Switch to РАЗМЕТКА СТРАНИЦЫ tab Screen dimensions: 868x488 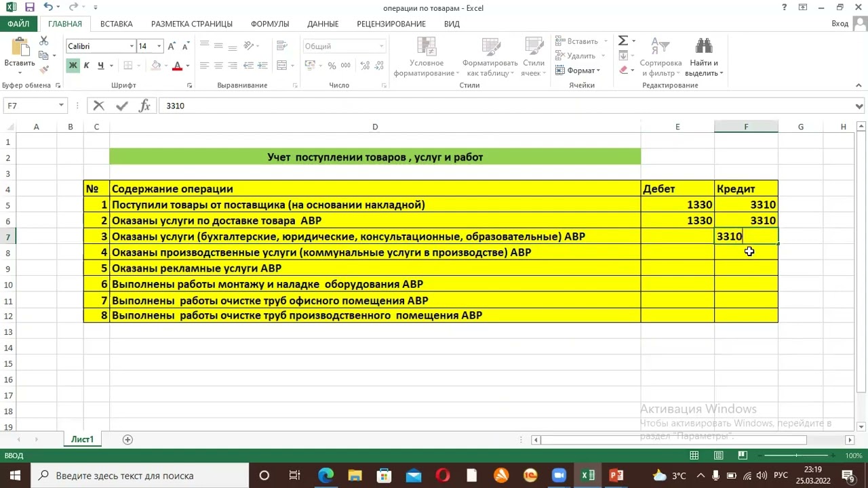192,24
